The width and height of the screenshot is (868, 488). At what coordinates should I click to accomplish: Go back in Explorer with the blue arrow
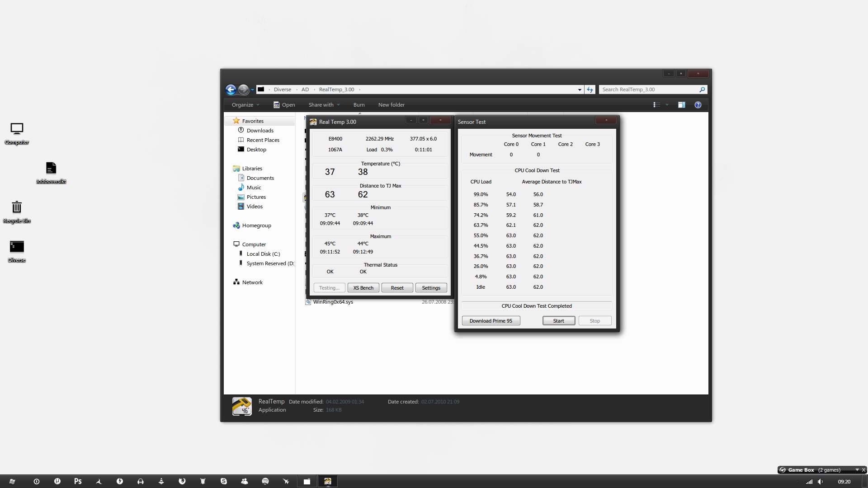(x=231, y=89)
